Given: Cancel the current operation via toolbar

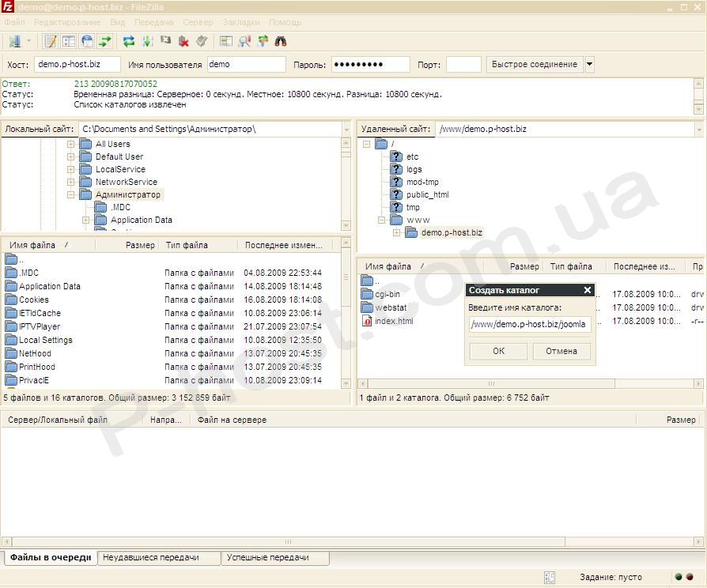Looking at the screenshot, I should [x=165, y=40].
